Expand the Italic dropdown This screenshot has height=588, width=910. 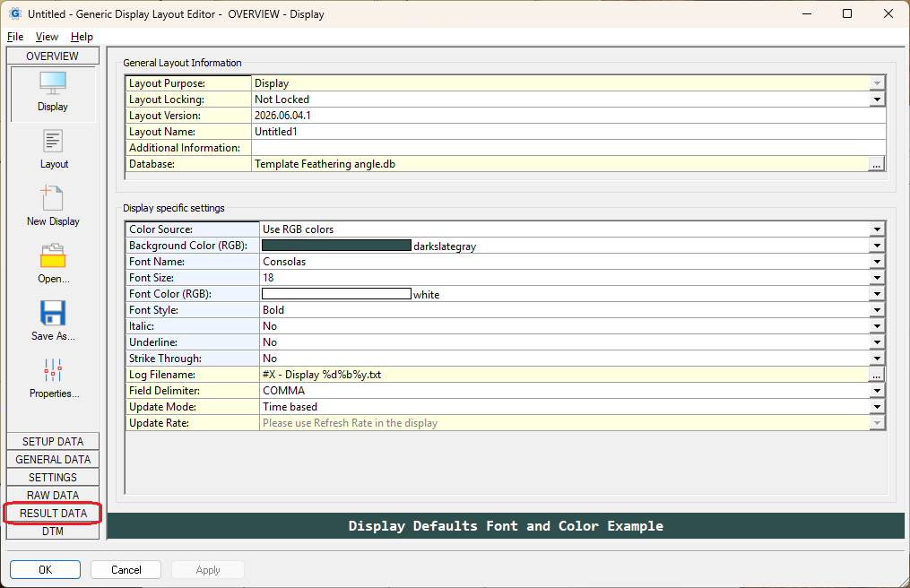pos(877,326)
